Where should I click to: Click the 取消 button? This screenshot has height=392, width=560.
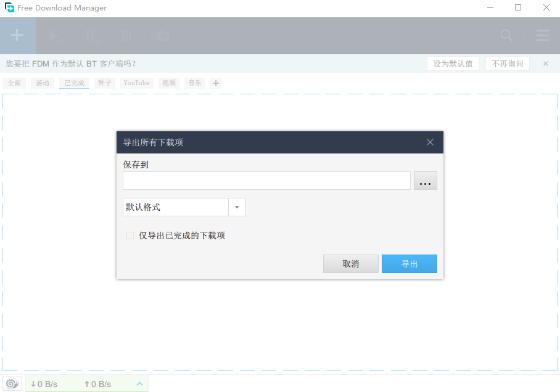351,264
